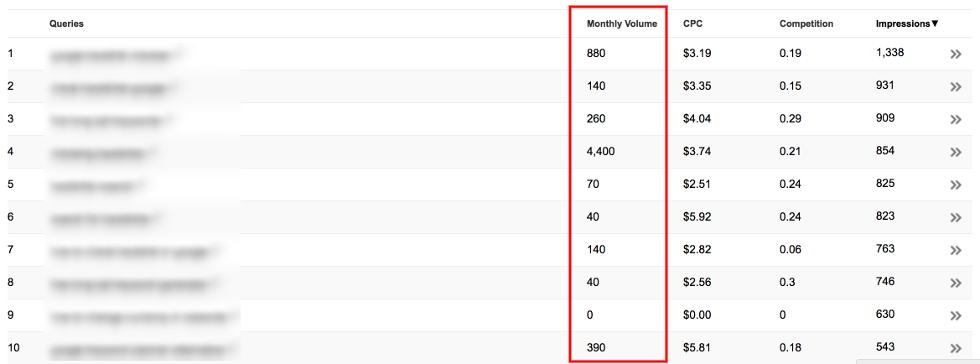Select the query text in row 4
The image size is (980, 364).
tap(101, 153)
